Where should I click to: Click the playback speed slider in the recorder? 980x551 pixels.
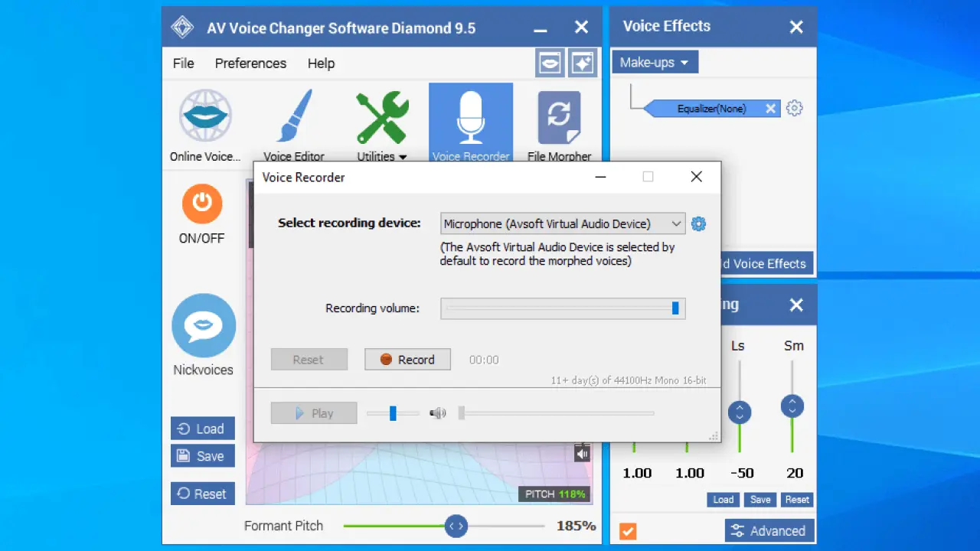[393, 413]
